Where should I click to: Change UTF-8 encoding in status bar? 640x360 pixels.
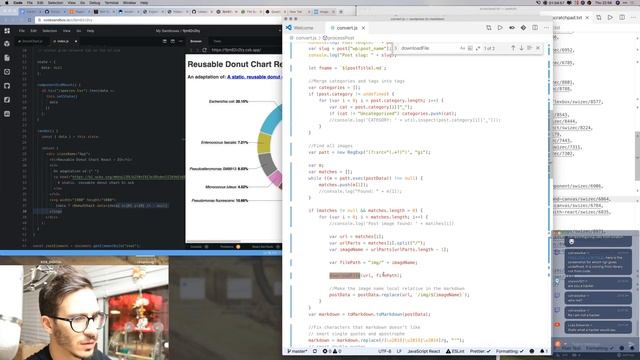384,351
